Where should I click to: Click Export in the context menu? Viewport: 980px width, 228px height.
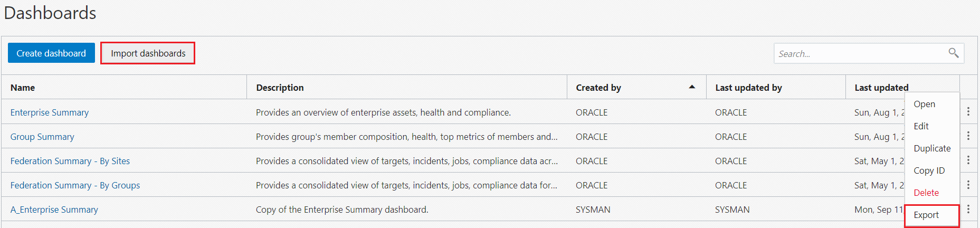pyautogui.click(x=926, y=215)
